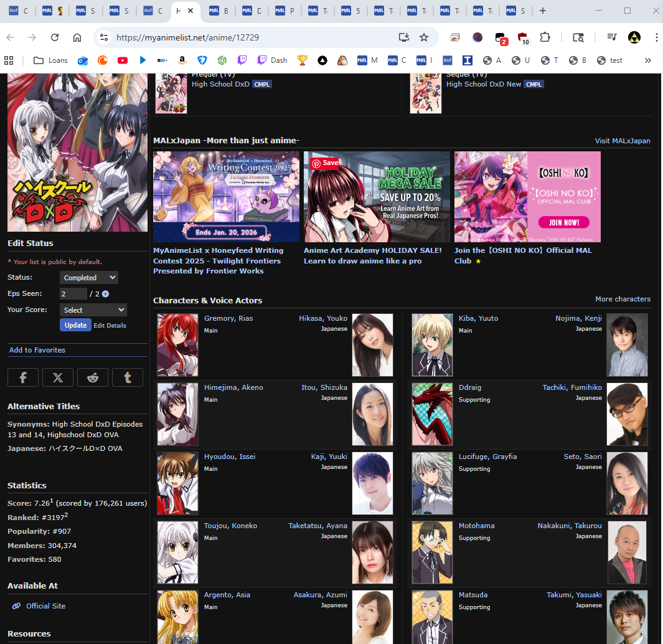The height and width of the screenshot is (644, 663).
Task: Switch to the MAL tab labeled 5
Action: (x=350, y=11)
